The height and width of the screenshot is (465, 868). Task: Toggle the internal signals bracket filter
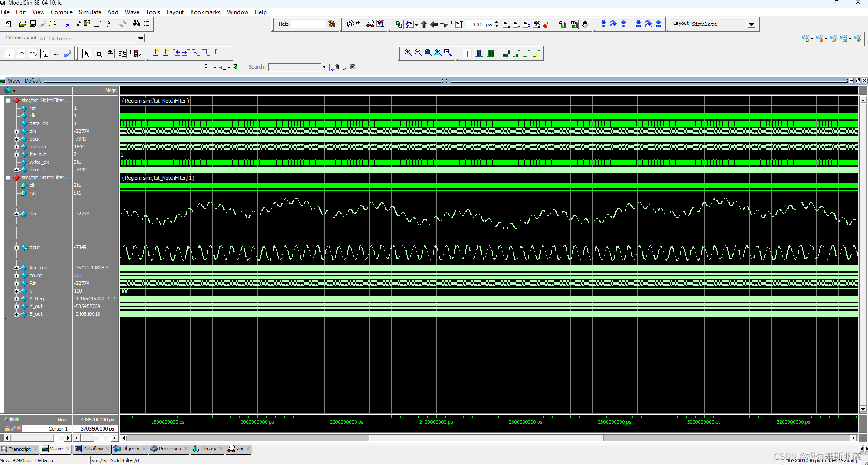pos(45,54)
